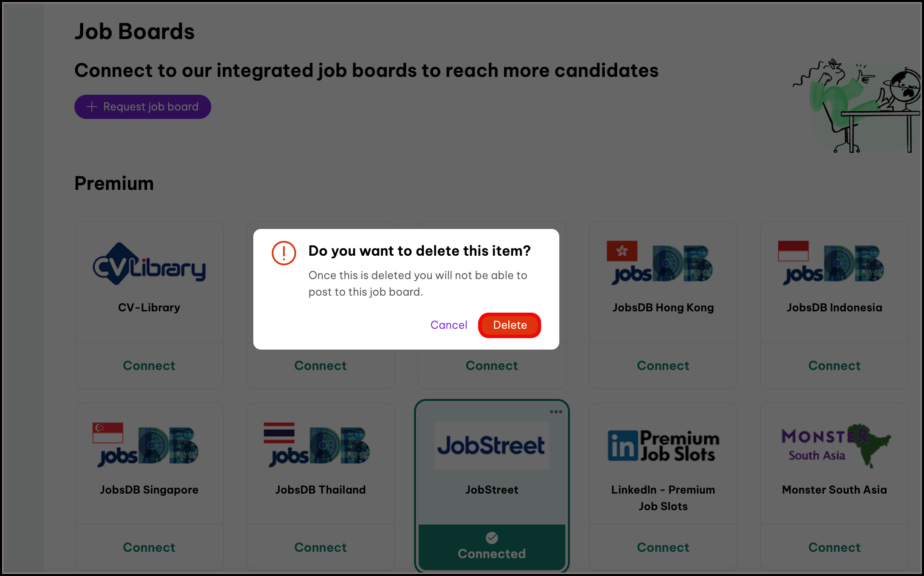Connect the JobsDB Indonesia board

(834, 366)
